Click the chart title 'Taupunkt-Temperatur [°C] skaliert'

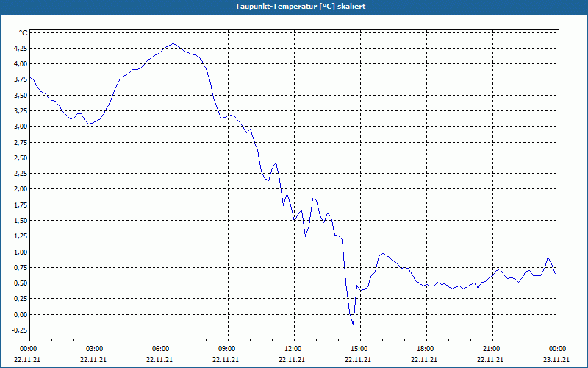pyautogui.click(x=301, y=7)
